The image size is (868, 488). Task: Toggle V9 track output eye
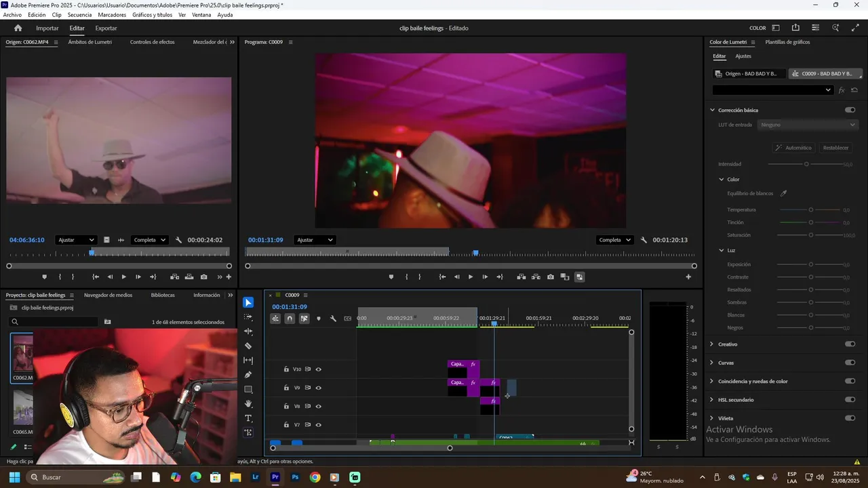(x=319, y=388)
